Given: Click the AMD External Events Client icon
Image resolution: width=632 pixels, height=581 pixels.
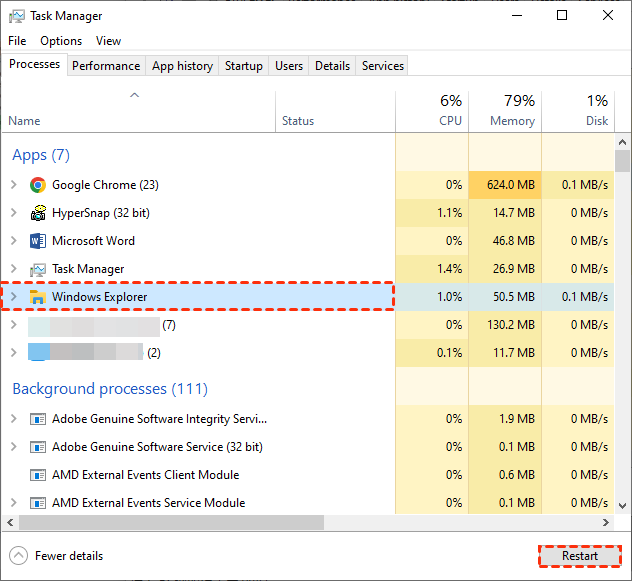Looking at the screenshot, I should pos(38,475).
